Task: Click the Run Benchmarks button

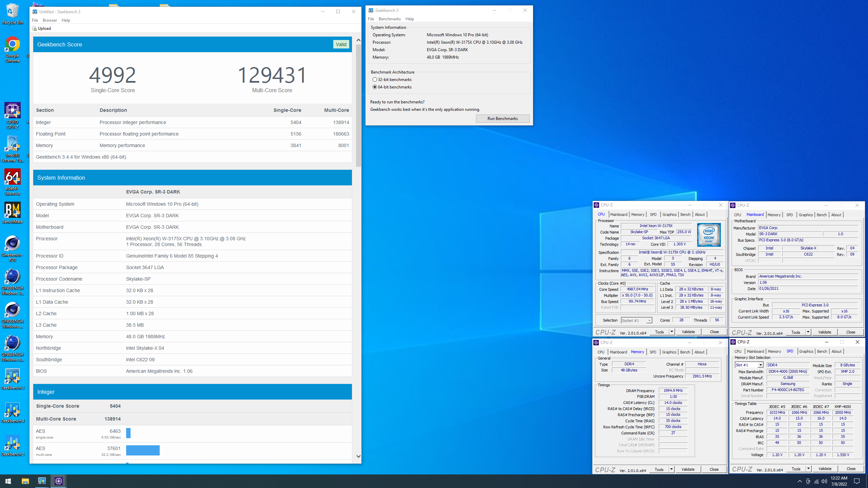Action: [x=502, y=119]
